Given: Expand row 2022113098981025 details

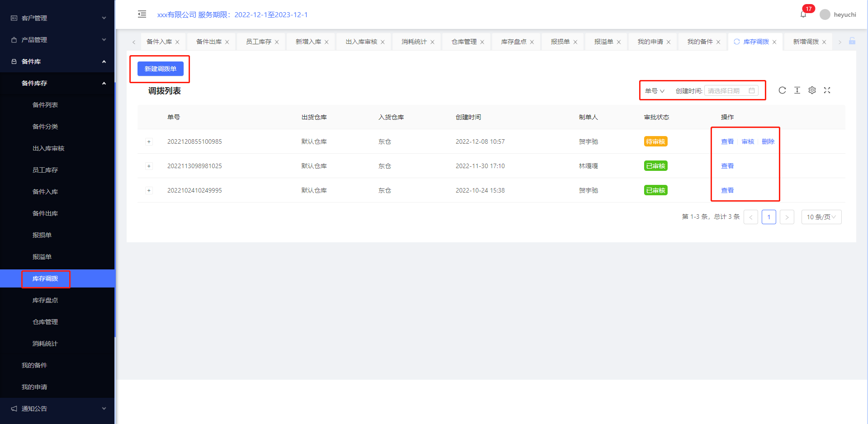Looking at the screenshot, I should click(x=149, y=166).
